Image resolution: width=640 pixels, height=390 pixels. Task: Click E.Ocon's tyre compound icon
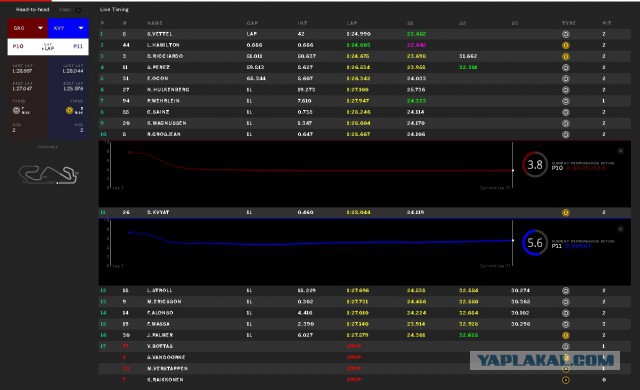pos(566,79)
